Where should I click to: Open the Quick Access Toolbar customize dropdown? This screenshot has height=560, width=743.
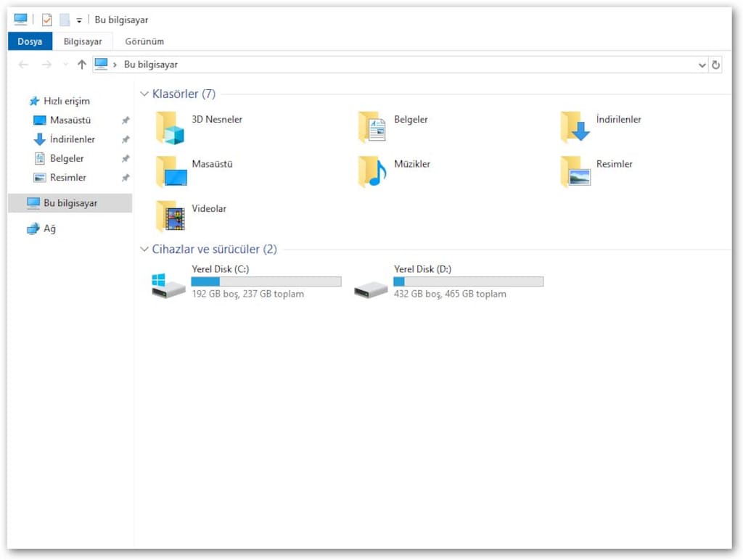tap(79, 20)
